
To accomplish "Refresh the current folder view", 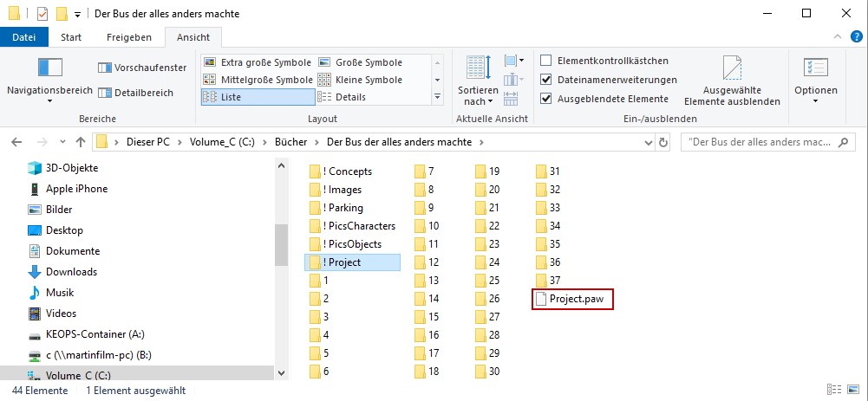I will tap(663, 142).
